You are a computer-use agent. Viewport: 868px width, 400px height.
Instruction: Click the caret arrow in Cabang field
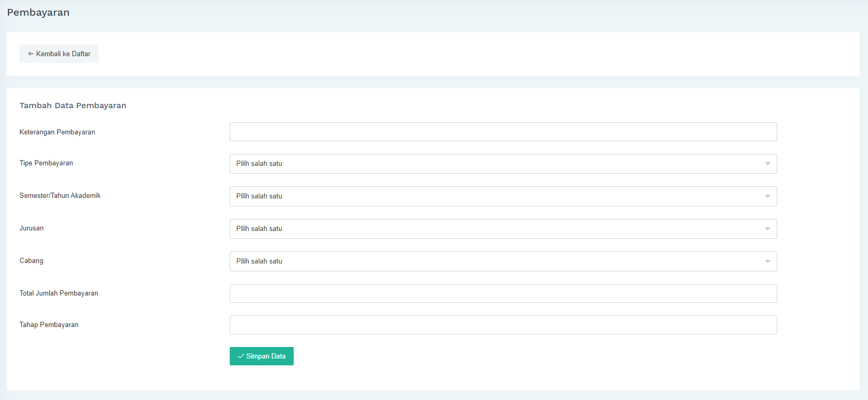coord(767,261)
